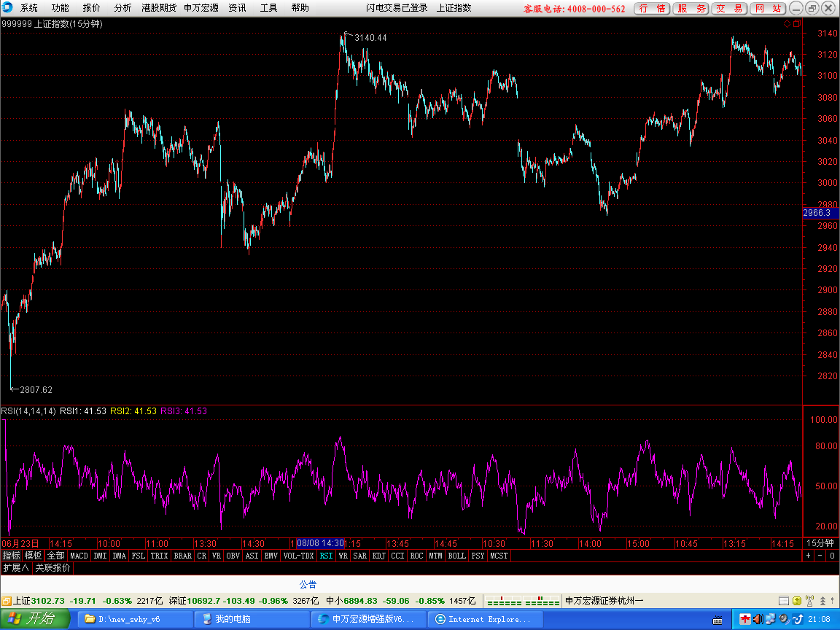
Task: Click the server connection signal indicator bars
Action: coord(523,601)
